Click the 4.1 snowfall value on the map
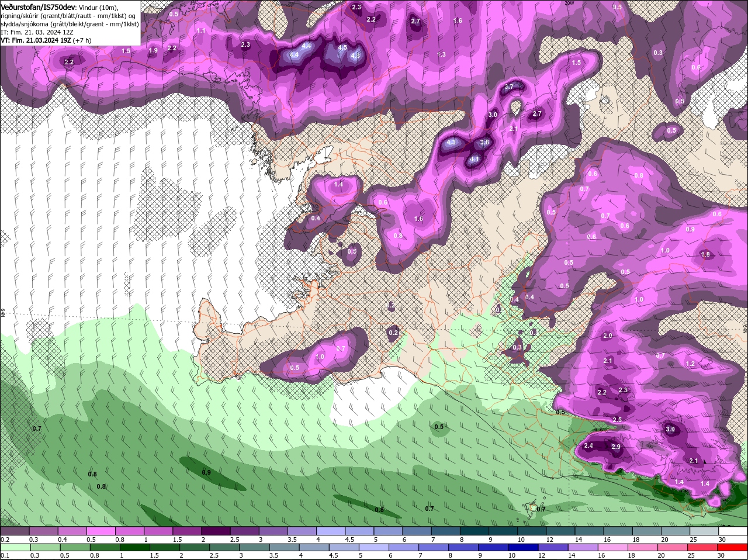The height and width of the screenshot is (560, 748). [475, 159]
